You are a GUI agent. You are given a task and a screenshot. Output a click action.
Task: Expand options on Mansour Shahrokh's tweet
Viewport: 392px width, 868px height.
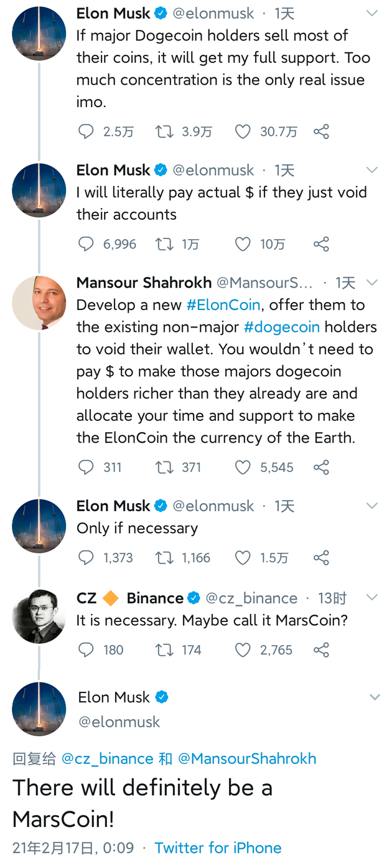(x=372, y=283)
